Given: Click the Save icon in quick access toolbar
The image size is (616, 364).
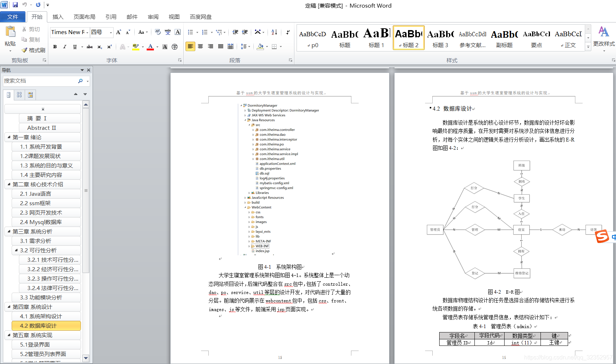Looking at the screenshot, I should 15,5.
